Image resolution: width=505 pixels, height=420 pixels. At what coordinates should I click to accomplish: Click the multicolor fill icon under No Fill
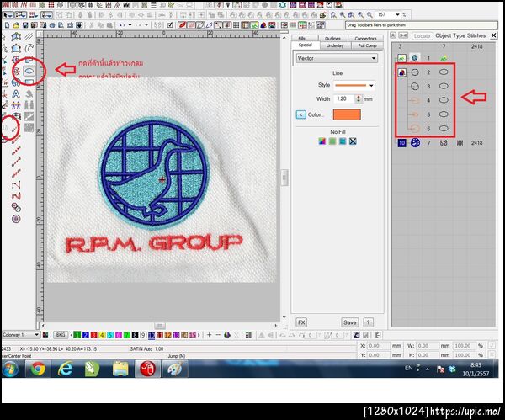click(x=322, y=141)
